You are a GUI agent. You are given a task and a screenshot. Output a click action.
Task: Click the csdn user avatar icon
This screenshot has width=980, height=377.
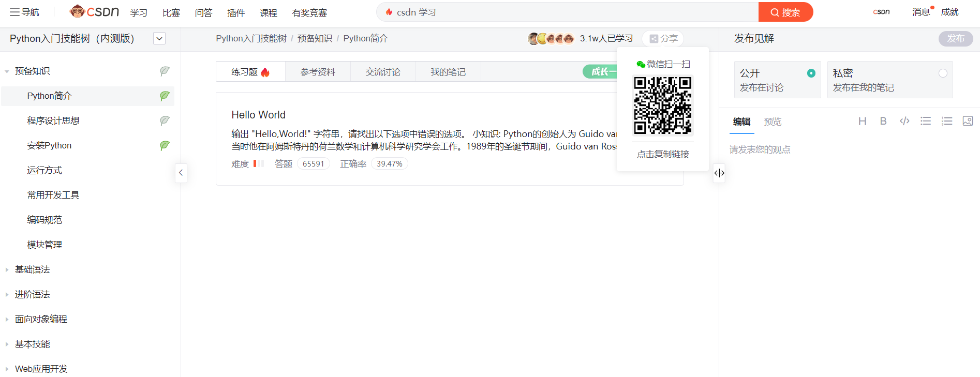point(881,12)
